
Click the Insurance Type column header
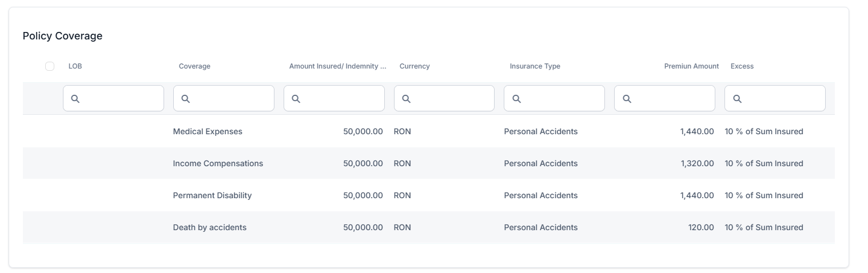tap(535, 66)
